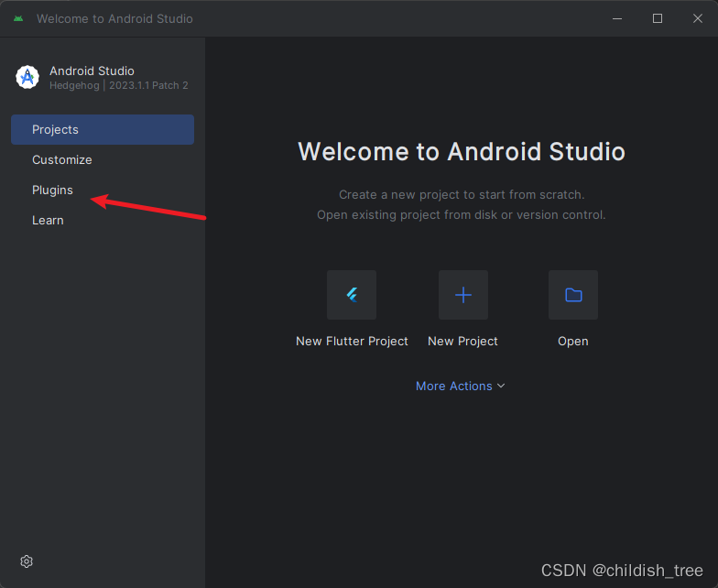
Task: Click the "Welcome to Android Studio" heading
Action: pyautogui.click(x=462, y=152)
